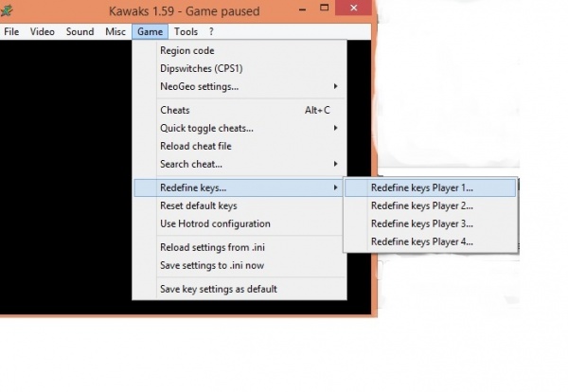Choose Reload cheat file
568x392 pixels.
pyautogui.click(x=240, y=146)
